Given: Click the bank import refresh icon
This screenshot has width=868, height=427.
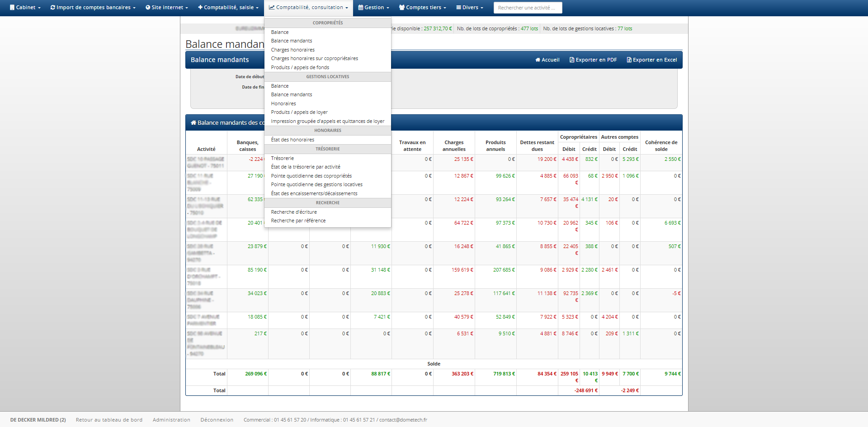Looking at the screenshot, I should tap(53, 8).
